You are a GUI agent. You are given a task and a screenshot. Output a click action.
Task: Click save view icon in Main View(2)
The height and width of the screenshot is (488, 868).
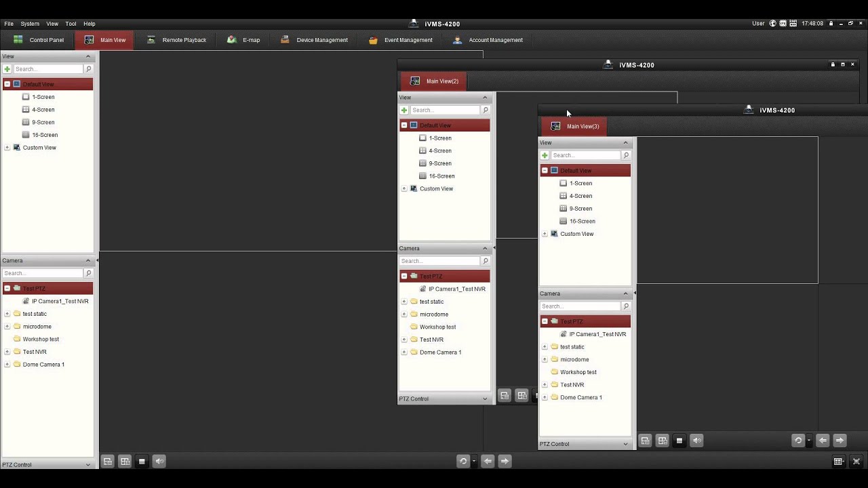[505, 396]
